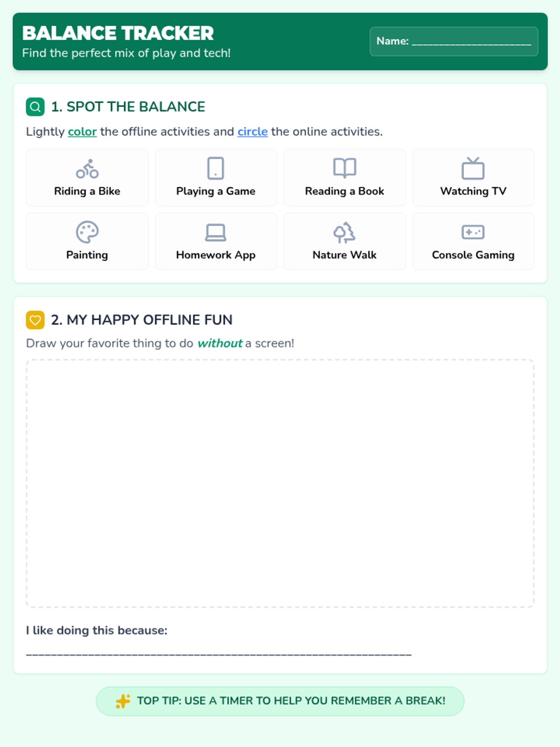Click the trees icon for Nature Walk
The width and height of the screenshot is (560, 747).
pyautogui.click(x=344, y=233)
